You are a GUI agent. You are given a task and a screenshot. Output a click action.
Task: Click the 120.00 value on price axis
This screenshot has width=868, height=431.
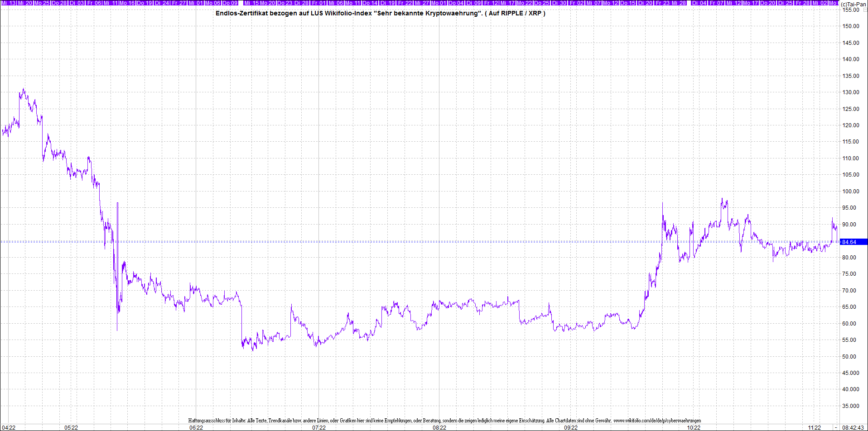pyautogui.click(x=851, y=125)
